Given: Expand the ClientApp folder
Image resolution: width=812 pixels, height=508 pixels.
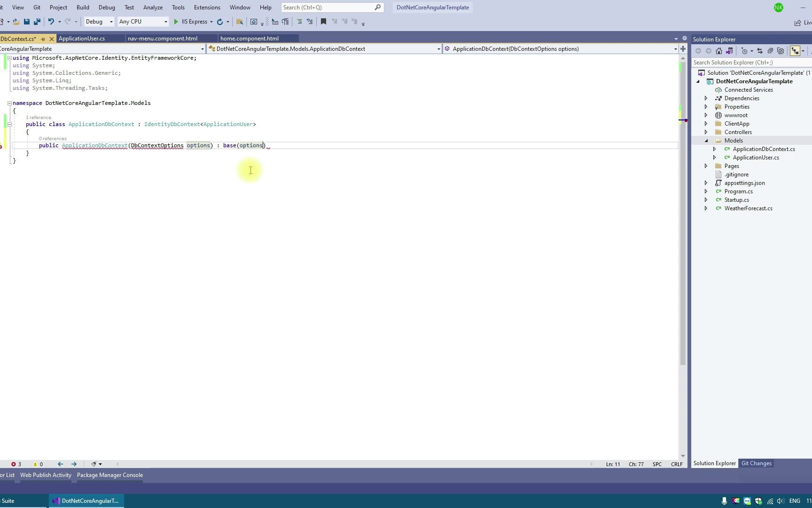Looking at the screenshot, I should (706, 124).
